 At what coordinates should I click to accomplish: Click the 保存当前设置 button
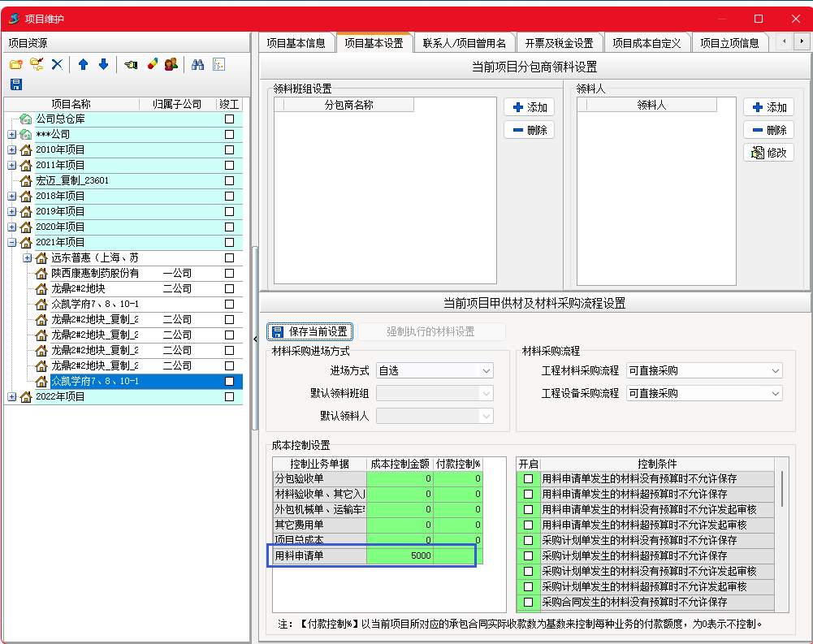[x=309, y=331]
